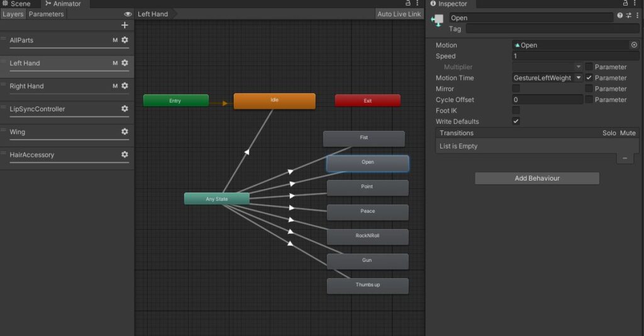Open Inspector preset slider icon
The width and height of the screenshot is (644, 336).
pos(628,16)
